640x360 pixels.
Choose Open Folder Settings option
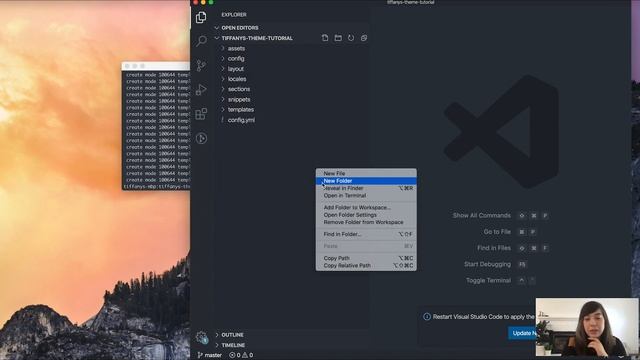coord(366,215)
